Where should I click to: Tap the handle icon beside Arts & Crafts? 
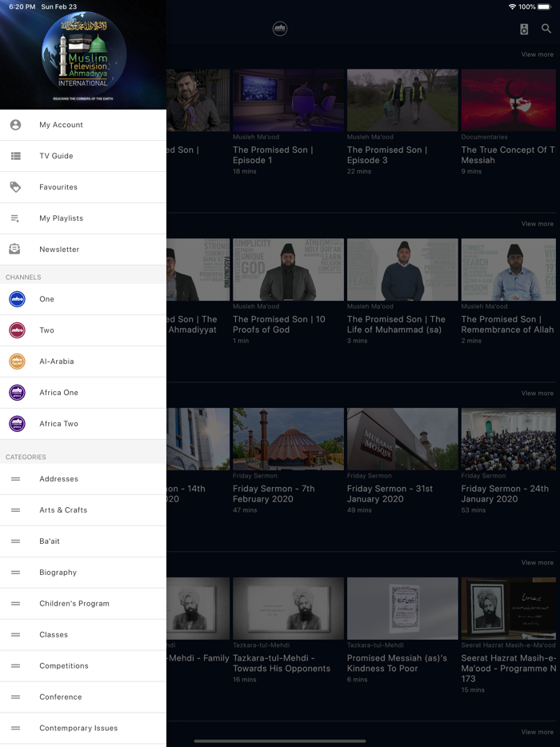click(16, 510)
